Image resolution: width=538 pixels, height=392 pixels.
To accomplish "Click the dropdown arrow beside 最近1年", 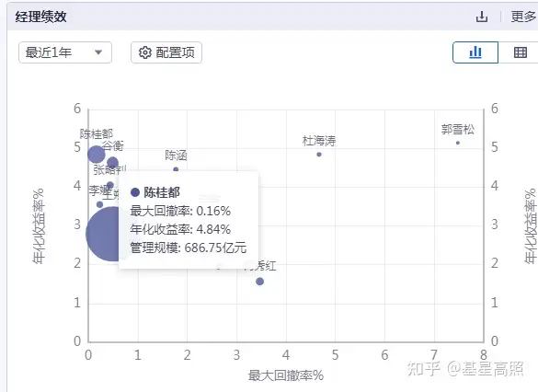I will [98, 52].
